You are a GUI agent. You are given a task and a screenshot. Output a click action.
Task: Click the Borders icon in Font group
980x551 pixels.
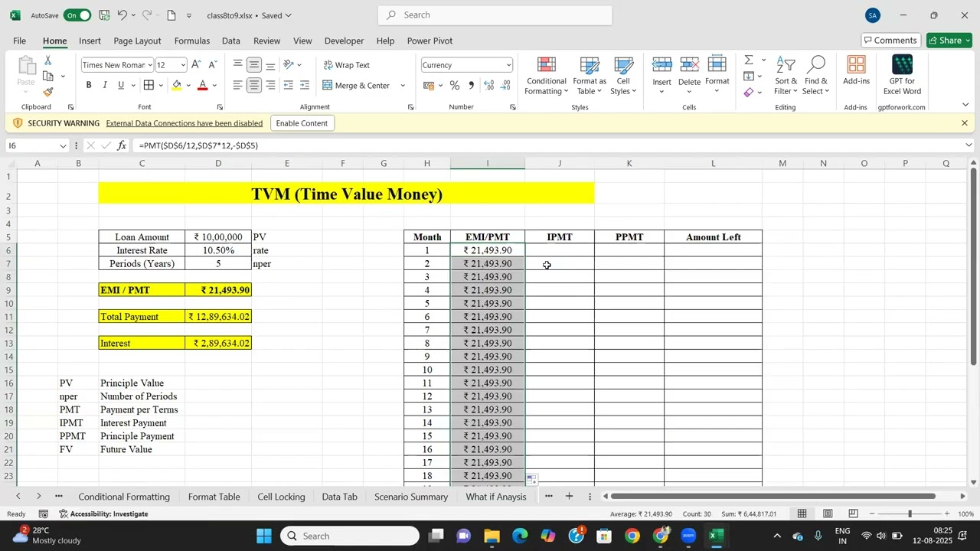point(149,85)
